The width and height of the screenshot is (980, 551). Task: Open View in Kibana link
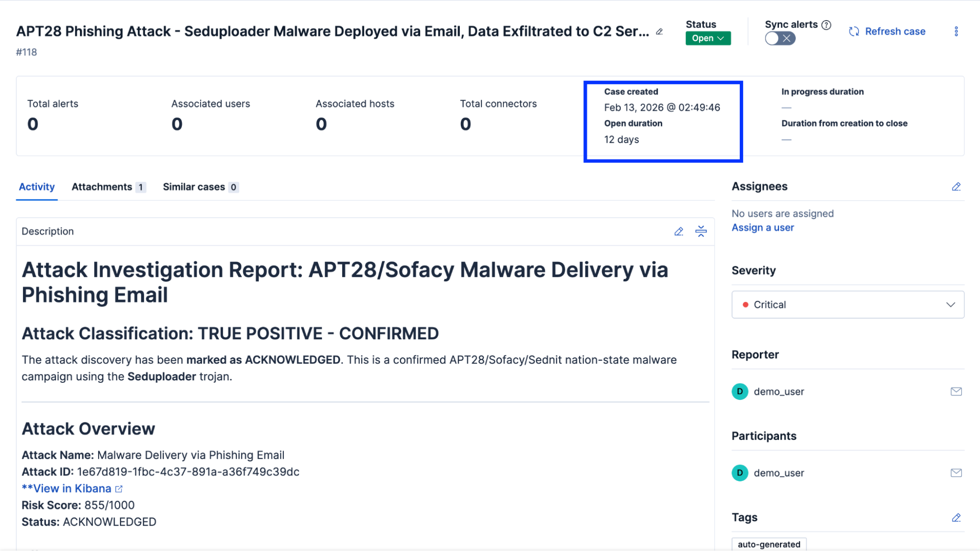[72, 489]
